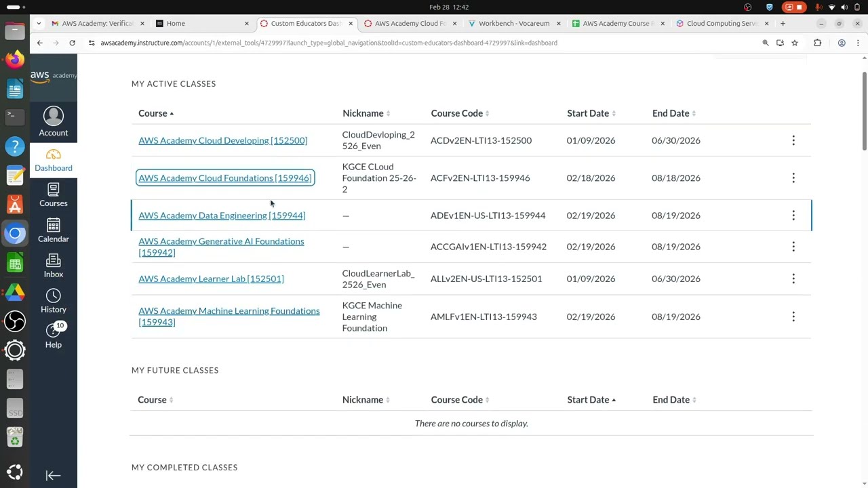Sort future classes by End Date
The height and width of the screenshot is (488, 868).
click(x=674, y=400)
